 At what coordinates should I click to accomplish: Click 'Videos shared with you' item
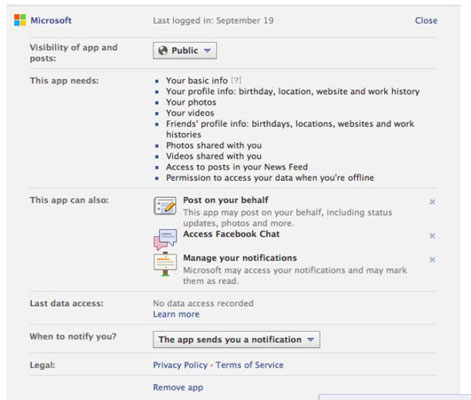tap(214, 156)
